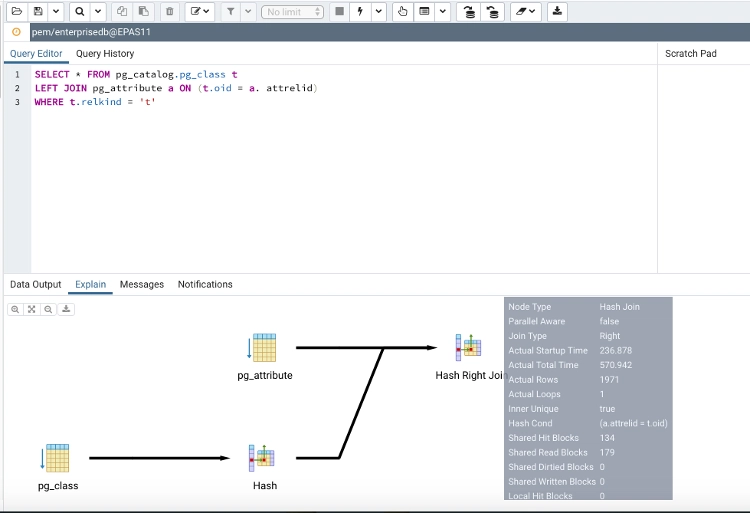Open the No limit rows selector
Viewport: 750px width, 513px height.
click(292, 12)
